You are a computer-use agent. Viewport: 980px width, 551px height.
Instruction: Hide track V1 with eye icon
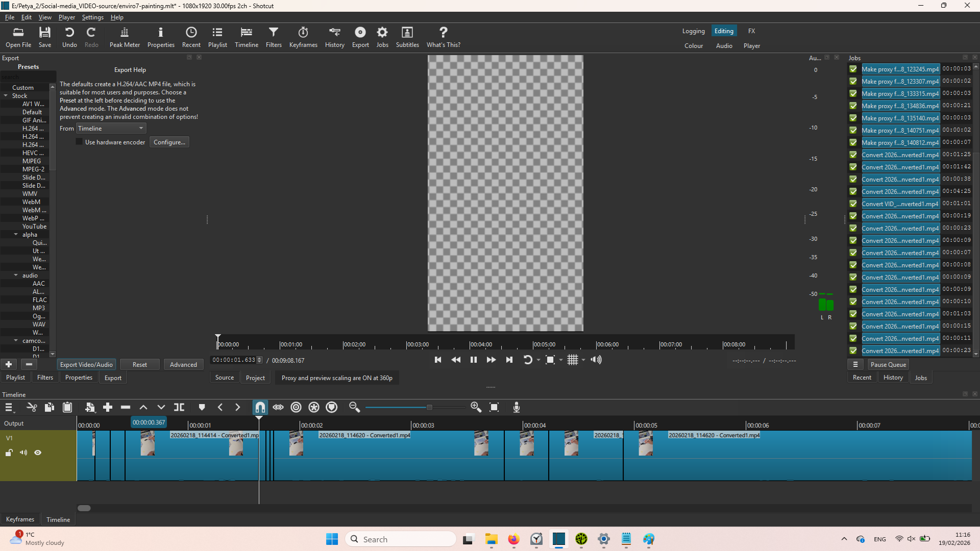(x=38, y=453)
